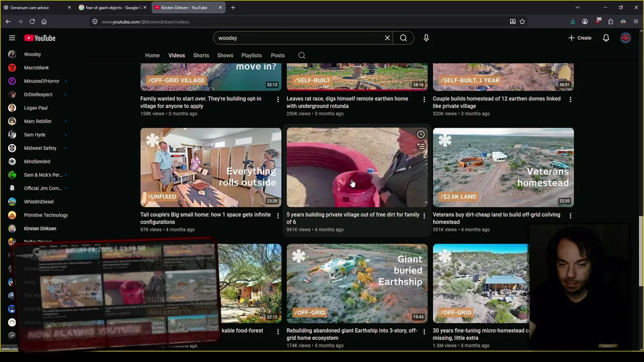Open the YouTube hamburger guide menu

[x=12, y=38]
